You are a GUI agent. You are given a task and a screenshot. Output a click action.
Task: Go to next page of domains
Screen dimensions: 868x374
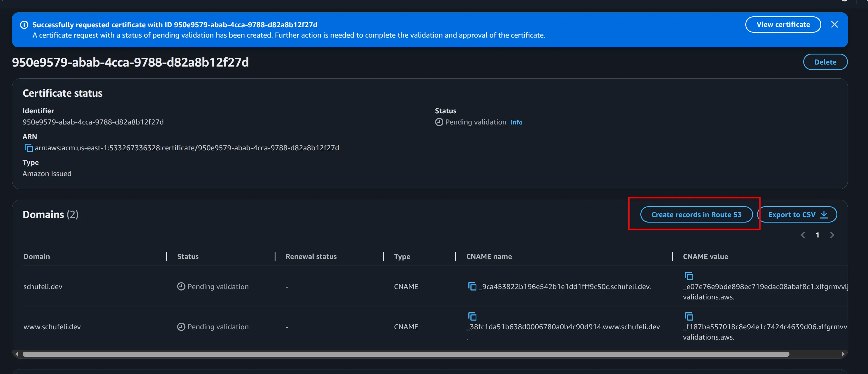832,235
